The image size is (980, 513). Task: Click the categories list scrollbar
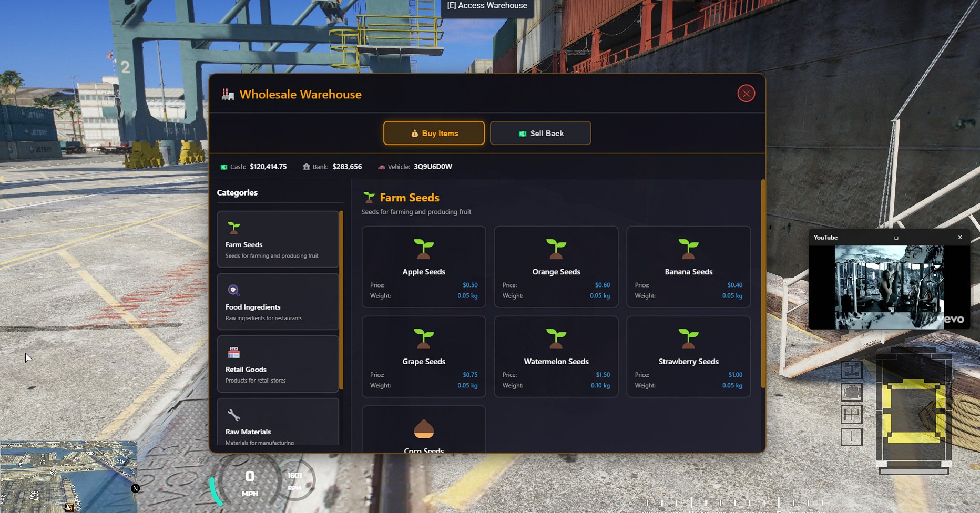pos(341,300)
